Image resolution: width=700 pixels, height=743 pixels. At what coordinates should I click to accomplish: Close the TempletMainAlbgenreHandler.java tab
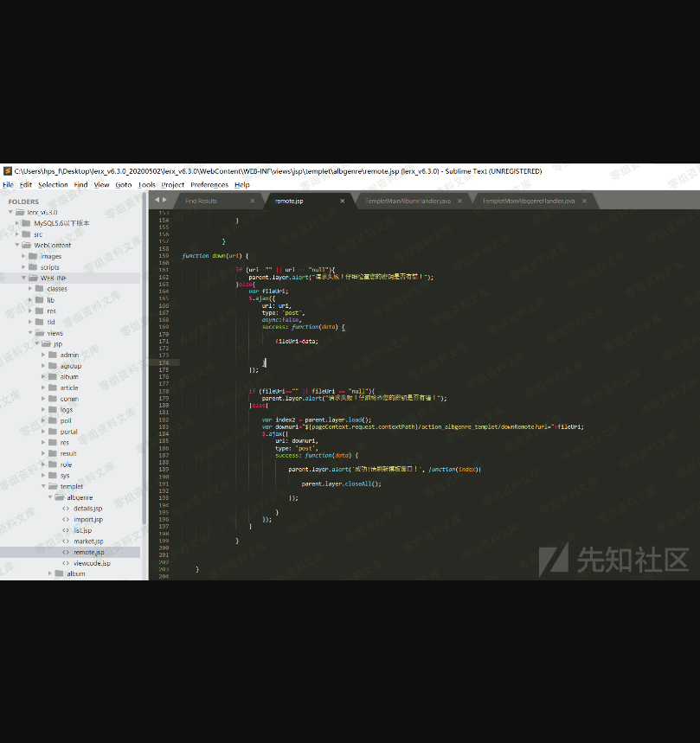(585, 201)
